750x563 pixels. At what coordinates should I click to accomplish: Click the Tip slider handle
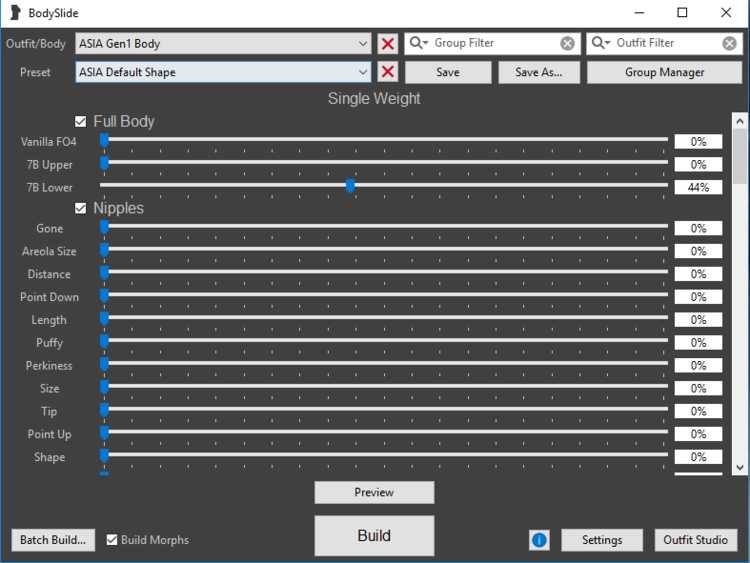click(104, 410)
